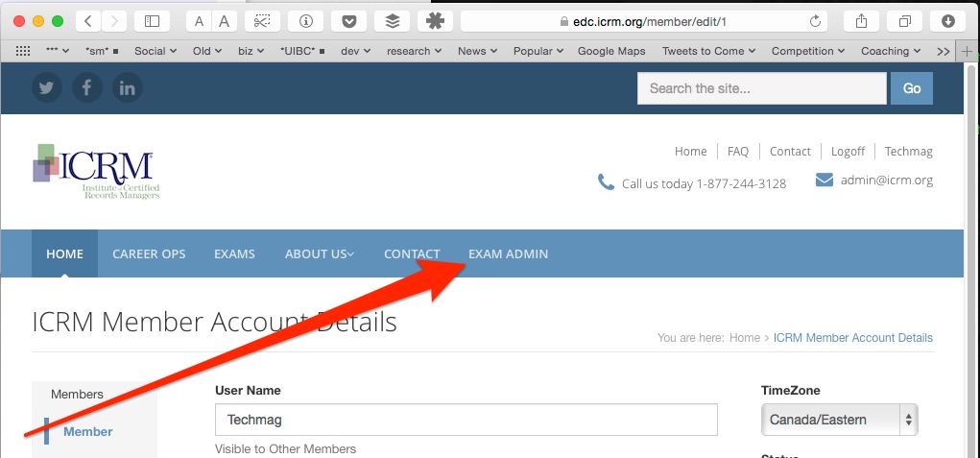Save page with Pocket toolbar icon

[348, 21]
